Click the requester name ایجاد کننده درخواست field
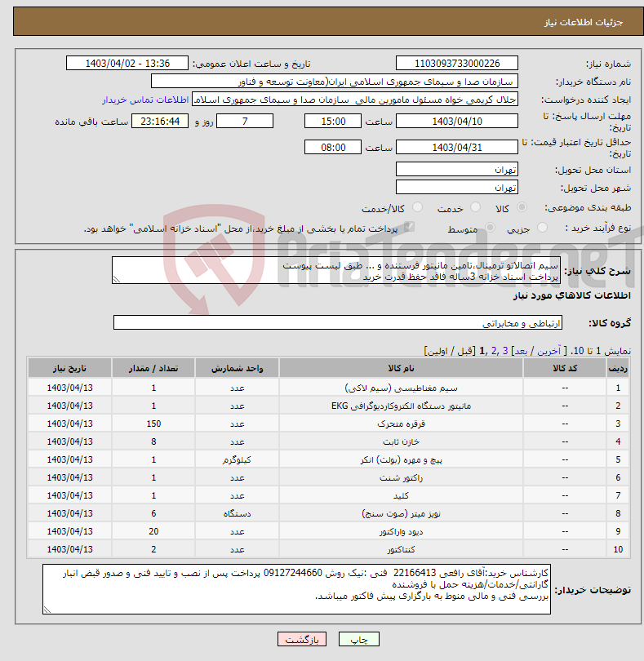Viewport: 644px width, 661px height. tap(355, 100)
